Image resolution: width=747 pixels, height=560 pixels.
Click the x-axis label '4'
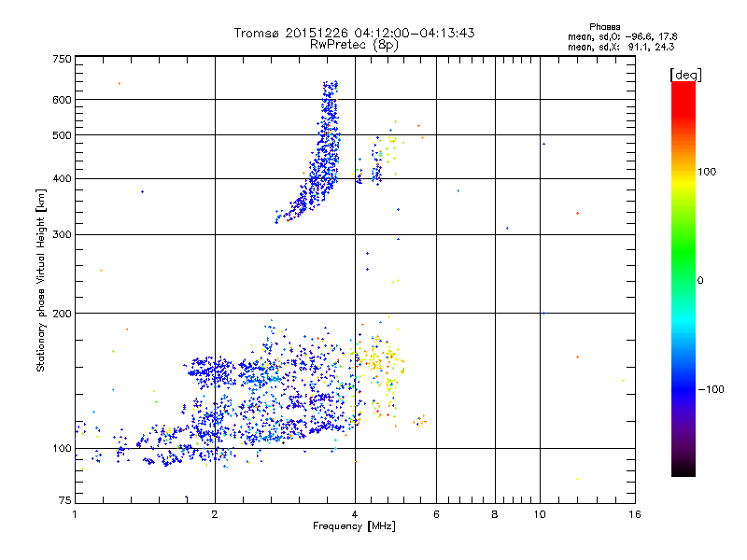coord(355,514)
